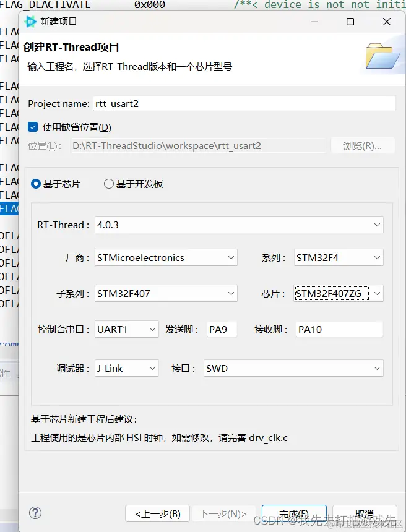Click the 新建项目 title text

pyautogui.click(x=58, y=22)
